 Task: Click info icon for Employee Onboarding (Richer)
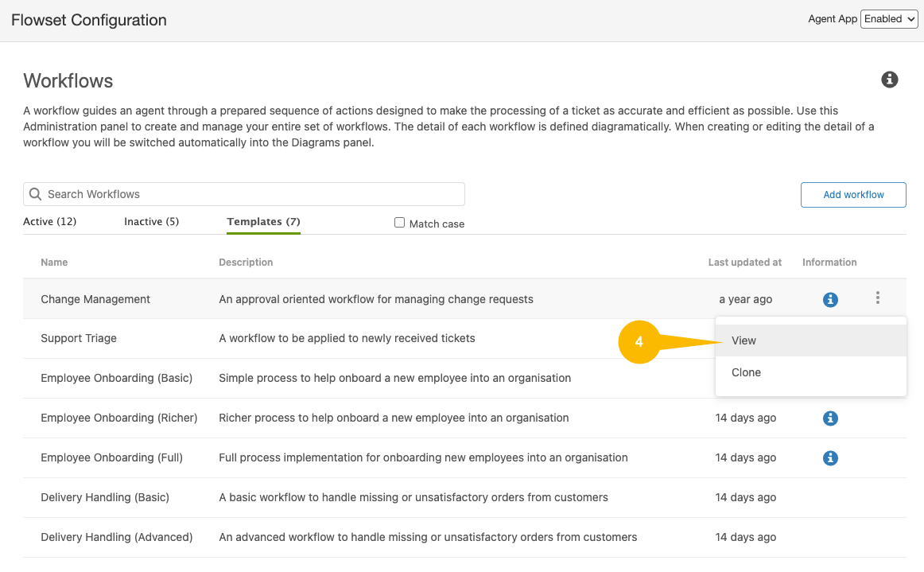click(x=830, y=418)
